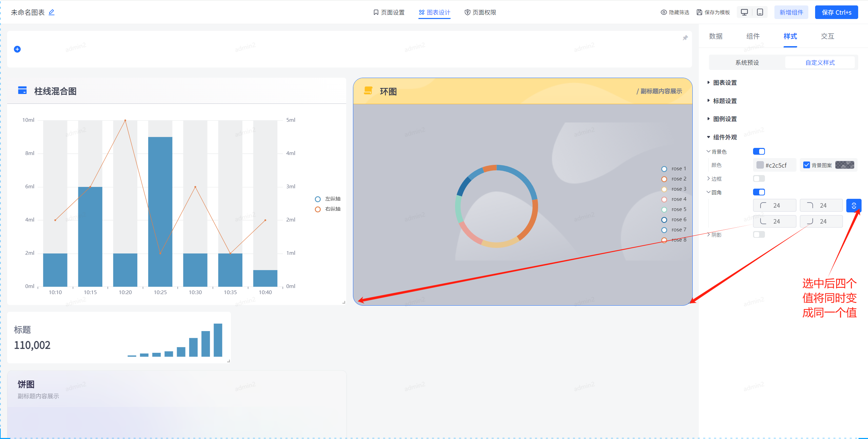
Task: Click the edit pencil icon beside 未命名图表
Action: pyautogui.click(x=52, y=13)
